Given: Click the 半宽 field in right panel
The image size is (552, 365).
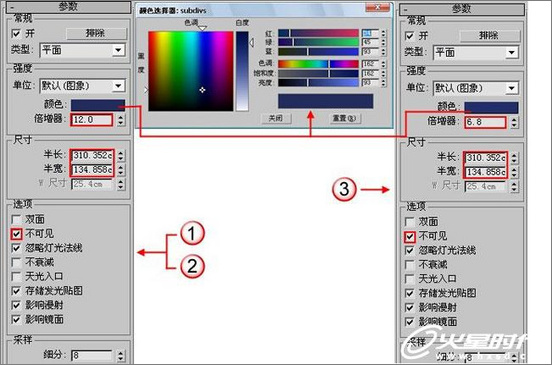Looking at the screenshot, I should (x=486, y=172).
